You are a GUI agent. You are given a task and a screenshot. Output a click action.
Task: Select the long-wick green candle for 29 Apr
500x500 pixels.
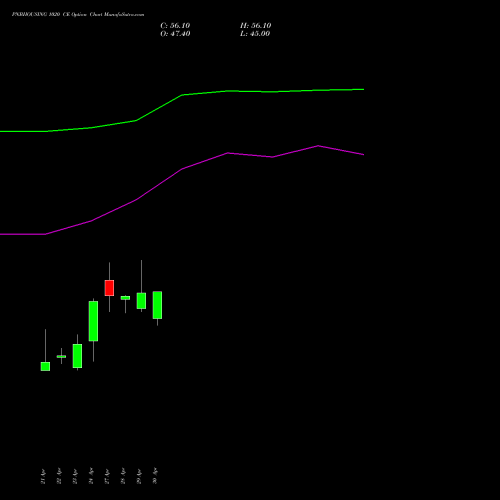click(x=141, y=301)
